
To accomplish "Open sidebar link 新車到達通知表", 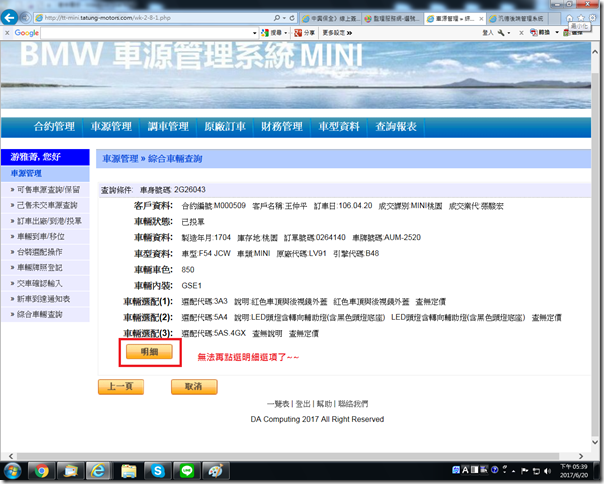I will 45,299.
